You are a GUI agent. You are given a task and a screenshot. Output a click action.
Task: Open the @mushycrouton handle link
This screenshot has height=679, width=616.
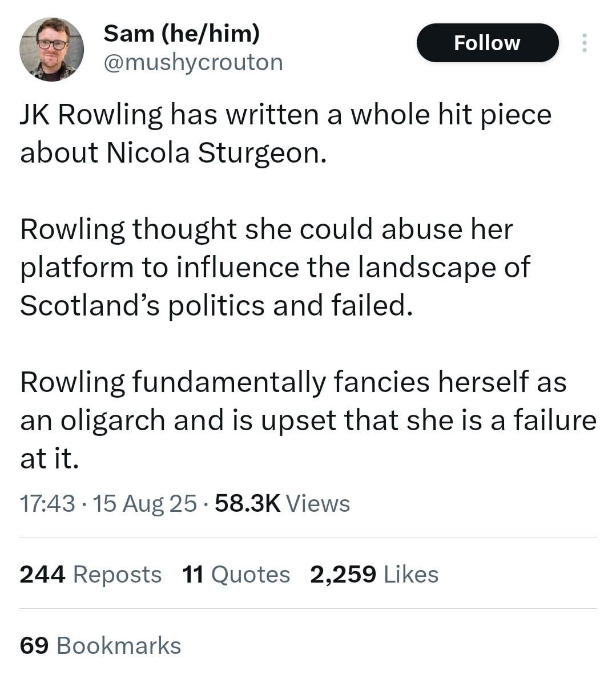[x=193, y=62]
